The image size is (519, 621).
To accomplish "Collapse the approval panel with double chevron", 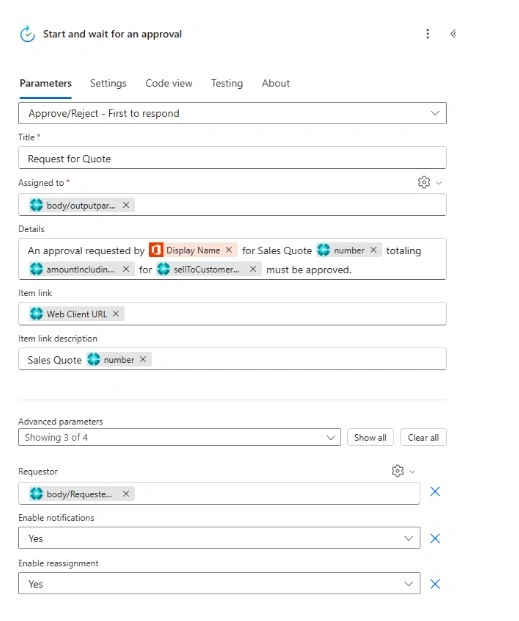I will (453, 34).
